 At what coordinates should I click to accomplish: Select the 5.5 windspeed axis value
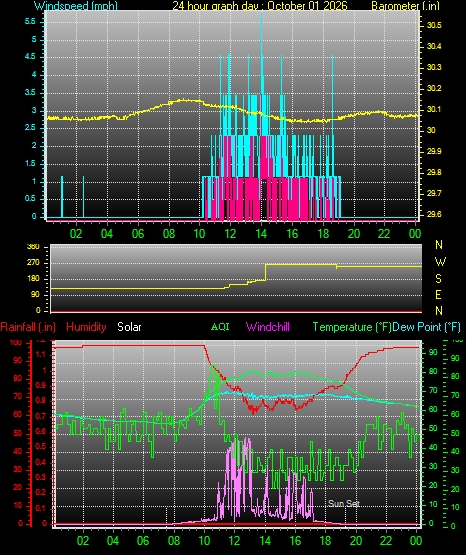(x=30, y=22)
